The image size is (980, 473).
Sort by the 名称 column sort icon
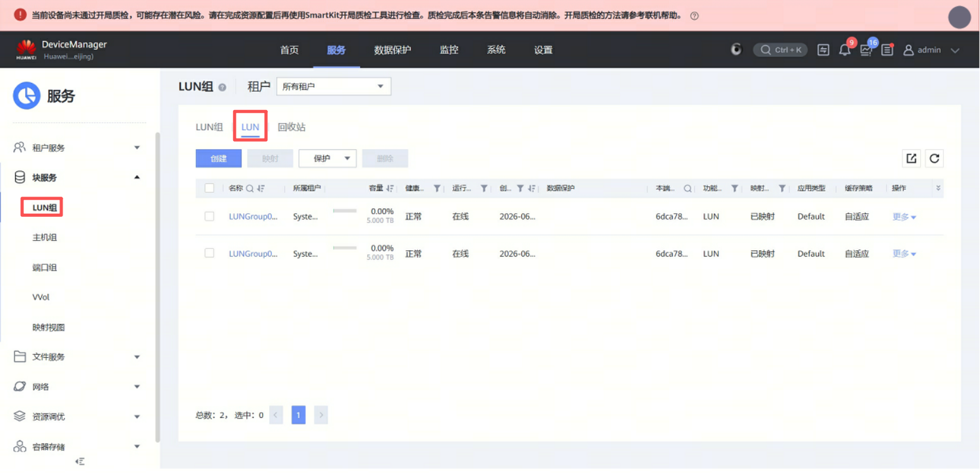261,188
